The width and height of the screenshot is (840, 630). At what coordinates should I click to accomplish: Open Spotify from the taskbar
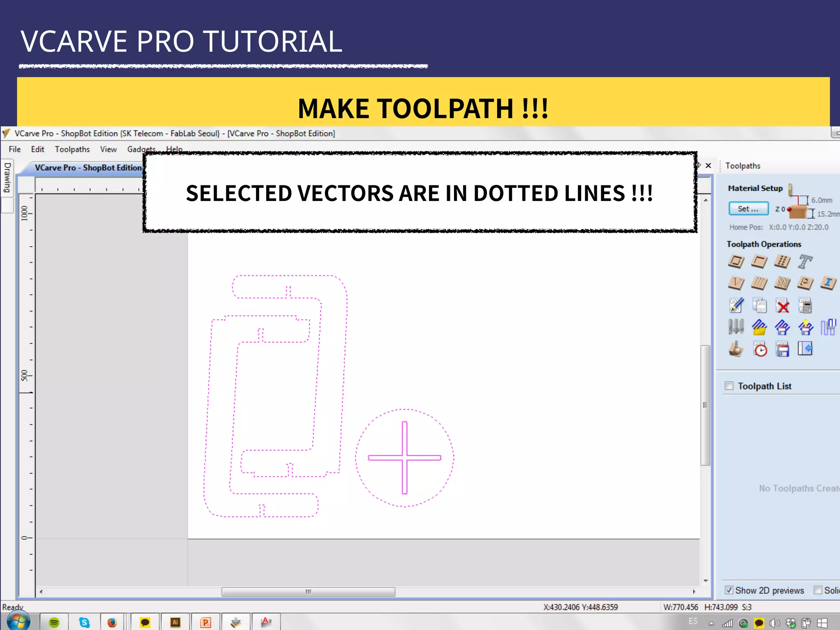[54, 623]
